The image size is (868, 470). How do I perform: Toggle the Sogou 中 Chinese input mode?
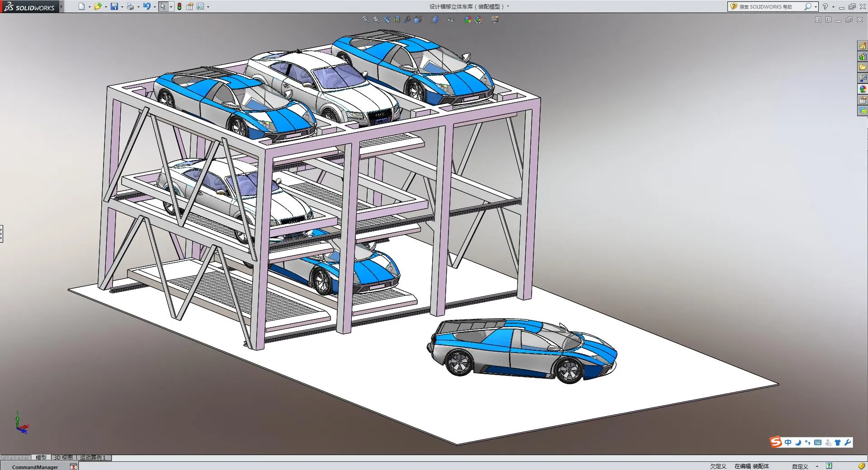click(788, 442)
